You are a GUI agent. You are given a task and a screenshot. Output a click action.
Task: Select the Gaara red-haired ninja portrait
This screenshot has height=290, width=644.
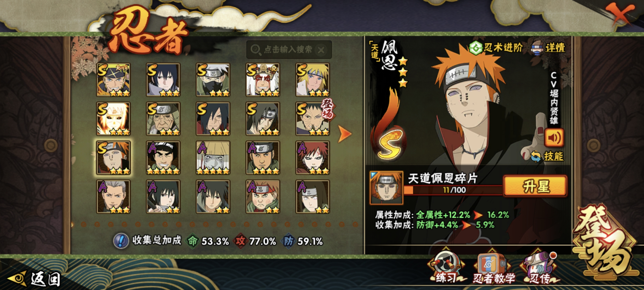pyautogui.click(x=313, y=158)
